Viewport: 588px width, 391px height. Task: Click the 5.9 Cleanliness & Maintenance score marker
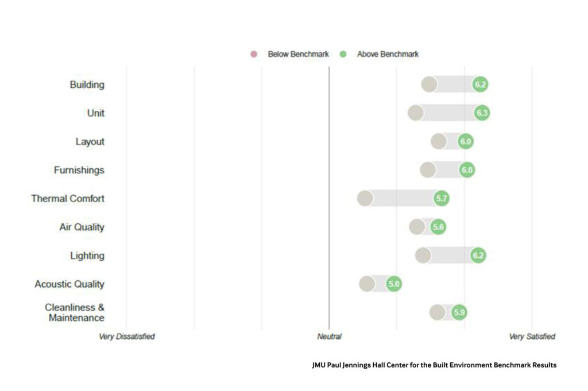459,312
